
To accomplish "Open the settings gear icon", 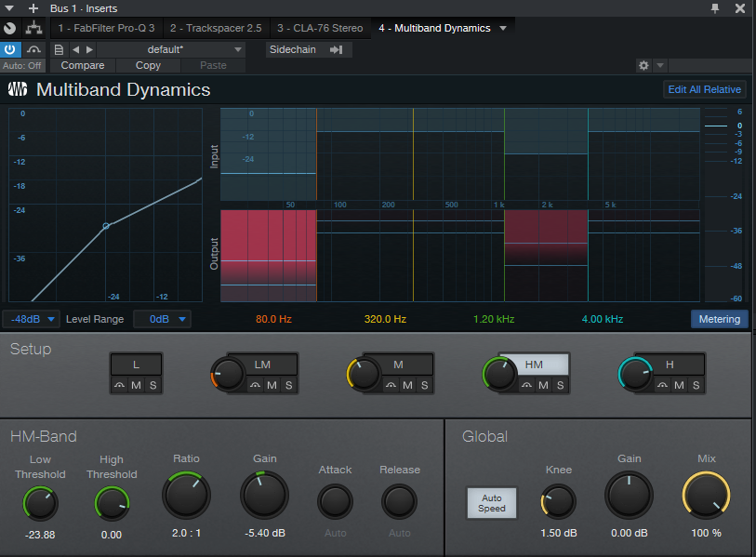I will (643, 66).
